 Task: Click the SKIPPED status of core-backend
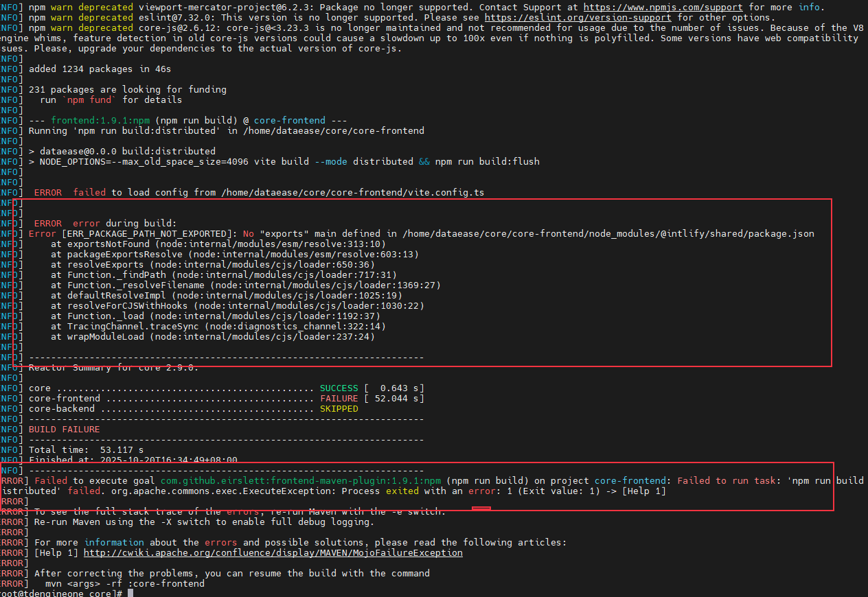click(x=339, y=408)
